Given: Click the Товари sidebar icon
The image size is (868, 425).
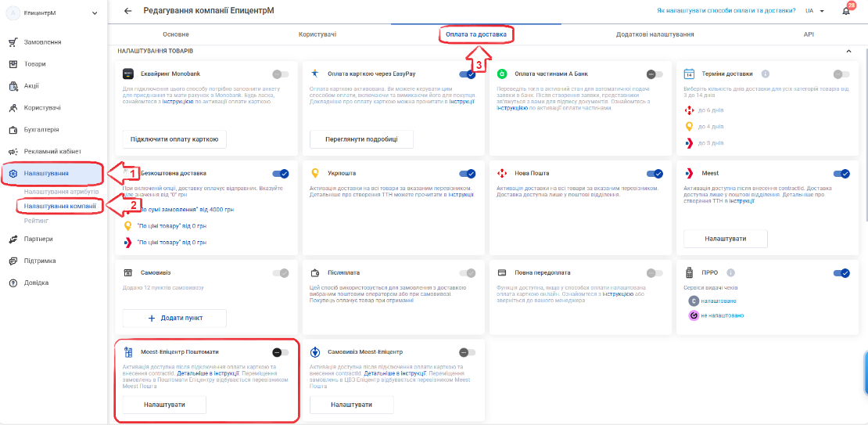Looking at the screenshot, I should click(14, 64).
